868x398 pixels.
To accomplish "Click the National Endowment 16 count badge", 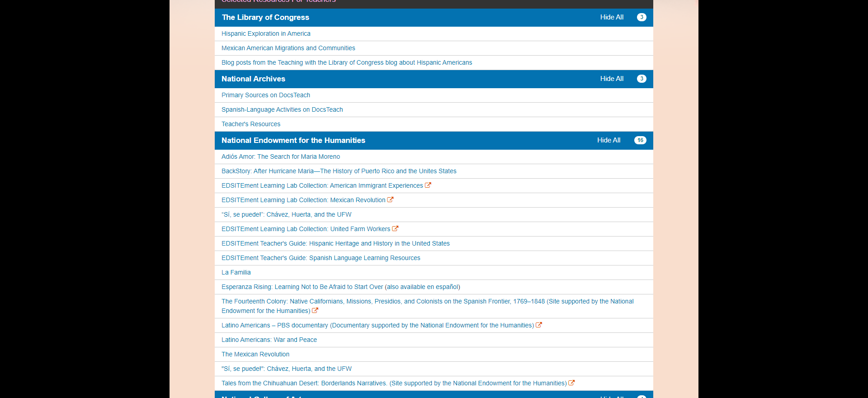I will coord(640,140).
